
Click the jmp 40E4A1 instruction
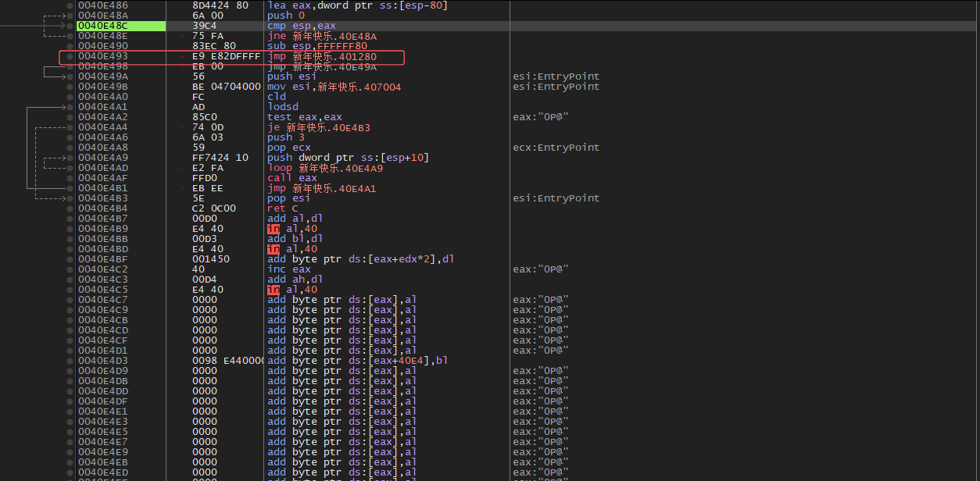coord(322,188)
